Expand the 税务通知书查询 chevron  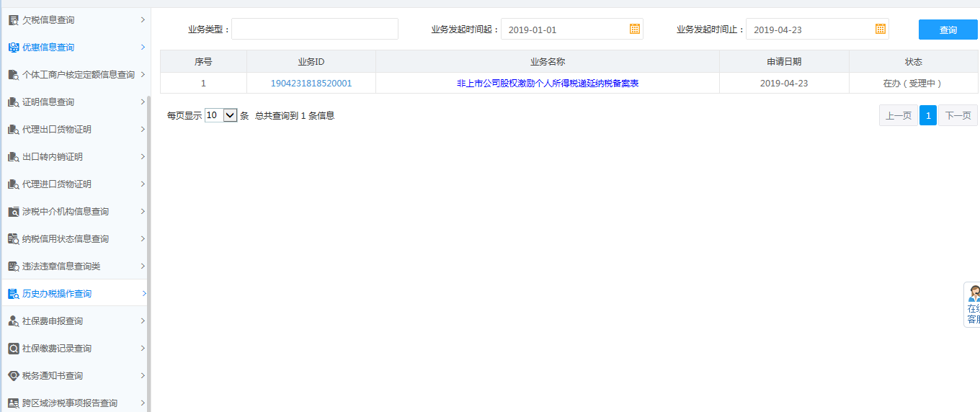coord(143,375)
